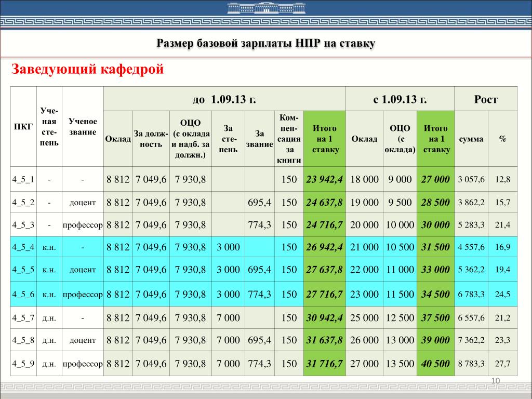
Task: Select row label '4_5_1'
Action: [23, 179]
